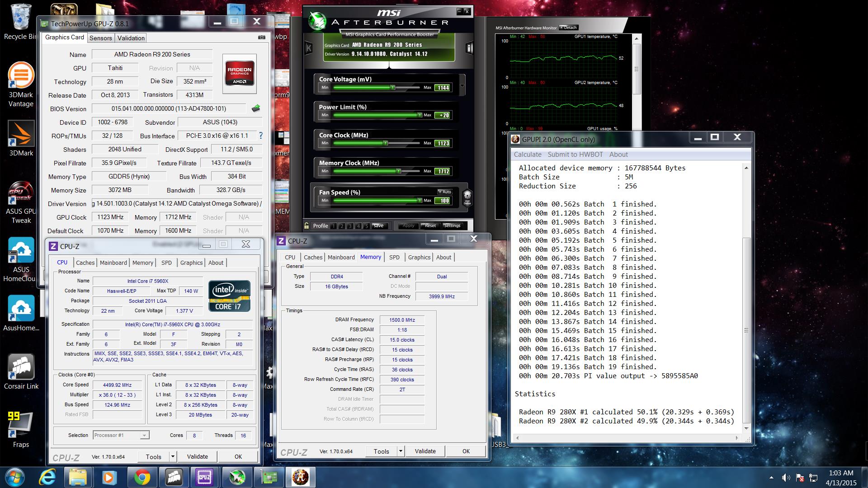Image resolution: width=868 pixels, height=488 pixels.
Task: Open ASUS HomeCloud desktop icon
Action: [x=21, y=260]
